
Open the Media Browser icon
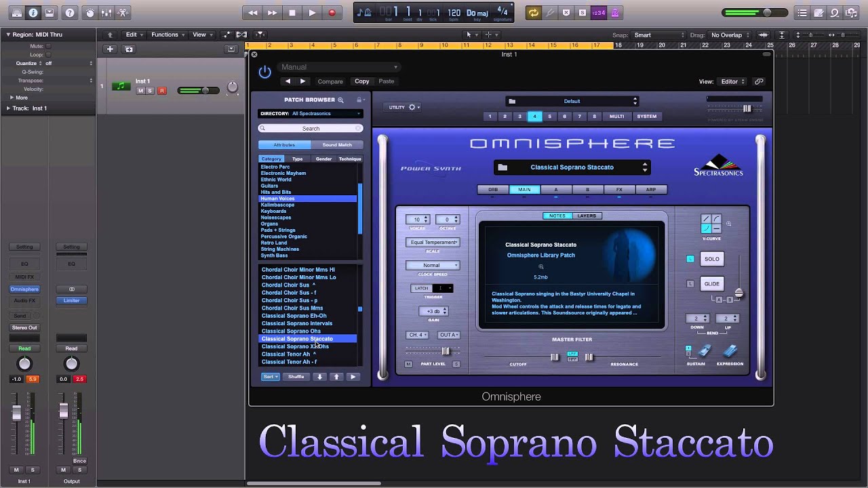852,12
